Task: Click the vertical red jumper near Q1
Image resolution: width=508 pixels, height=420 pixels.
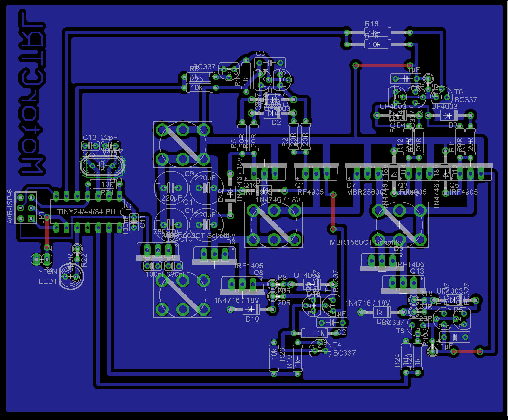Action: [333, 212]
